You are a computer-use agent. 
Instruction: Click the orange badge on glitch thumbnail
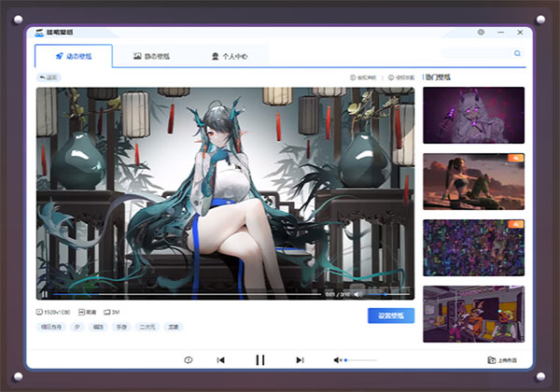tap(515, 224)
